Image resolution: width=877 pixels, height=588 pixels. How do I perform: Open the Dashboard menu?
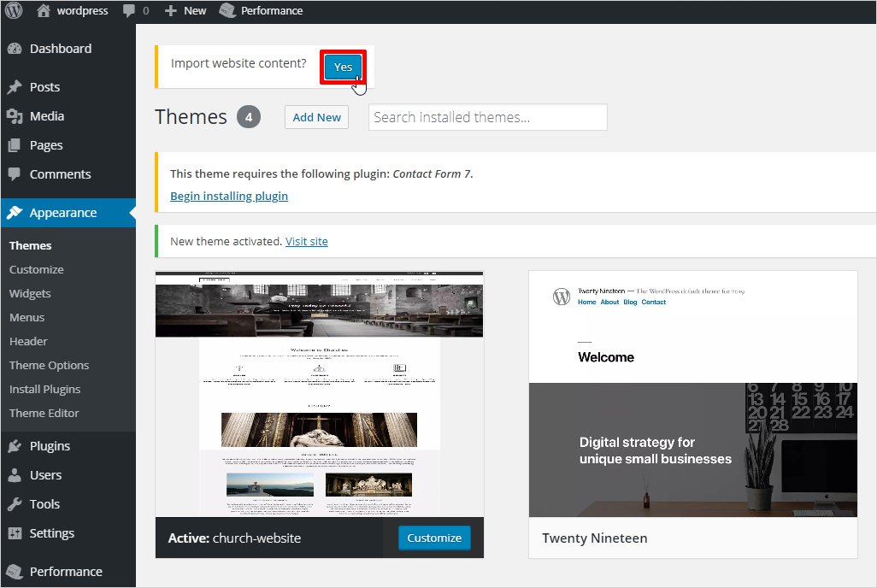(61, 49)
